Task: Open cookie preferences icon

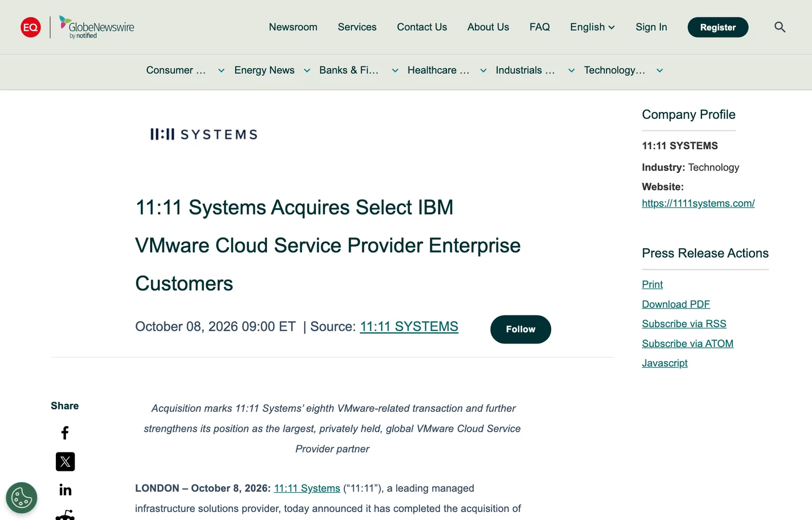Action: [x=21, y=498]
